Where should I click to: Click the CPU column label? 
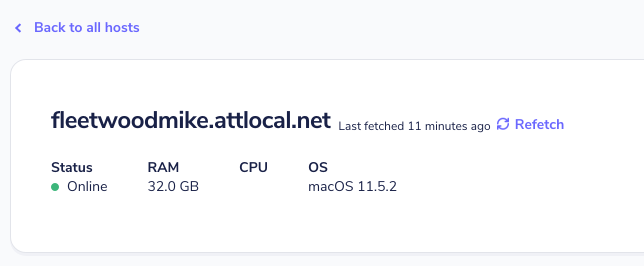[x=253, y=167]
